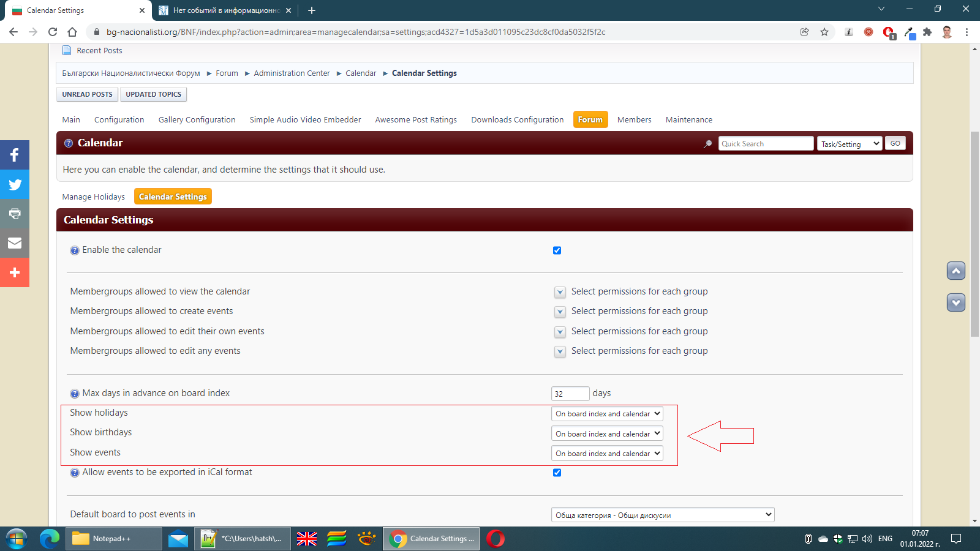Click the print sidebar icon
Screen dimensions: 980x551
click(15, 214)
